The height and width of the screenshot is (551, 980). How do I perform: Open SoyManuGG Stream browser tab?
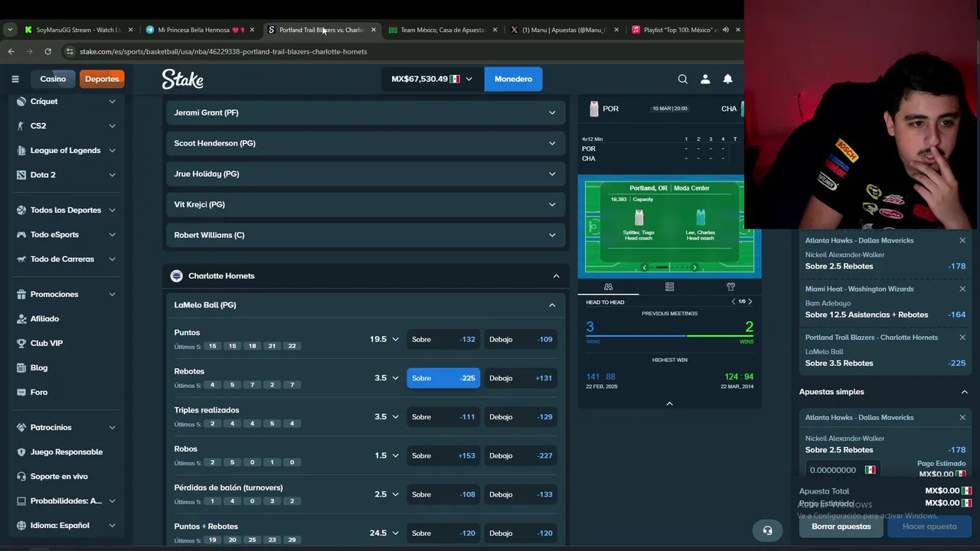tap(78, 30)
